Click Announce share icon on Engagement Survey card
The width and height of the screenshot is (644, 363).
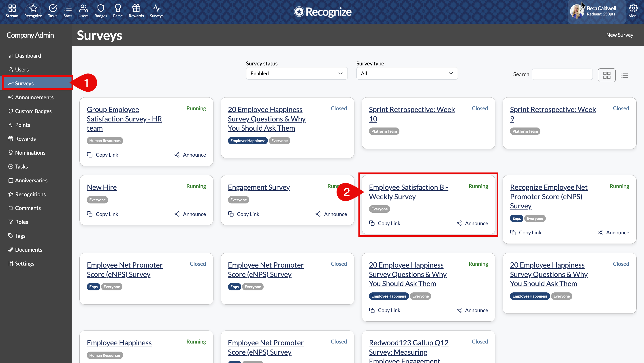click(318, 214)
